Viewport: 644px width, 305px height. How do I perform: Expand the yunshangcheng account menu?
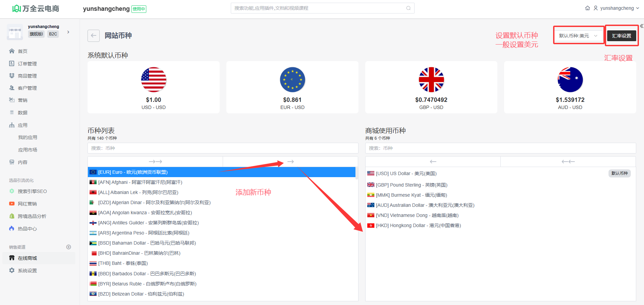click(x=617, y=8)
